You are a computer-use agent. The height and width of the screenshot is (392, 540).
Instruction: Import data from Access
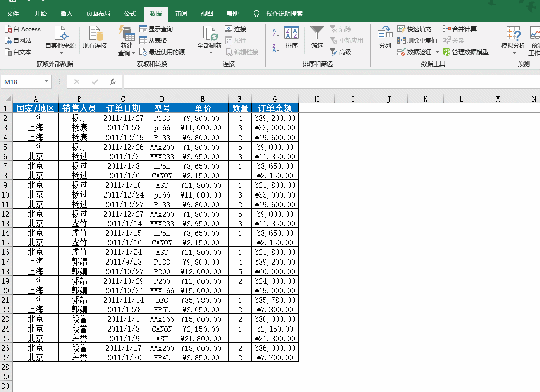pos(23,29)
